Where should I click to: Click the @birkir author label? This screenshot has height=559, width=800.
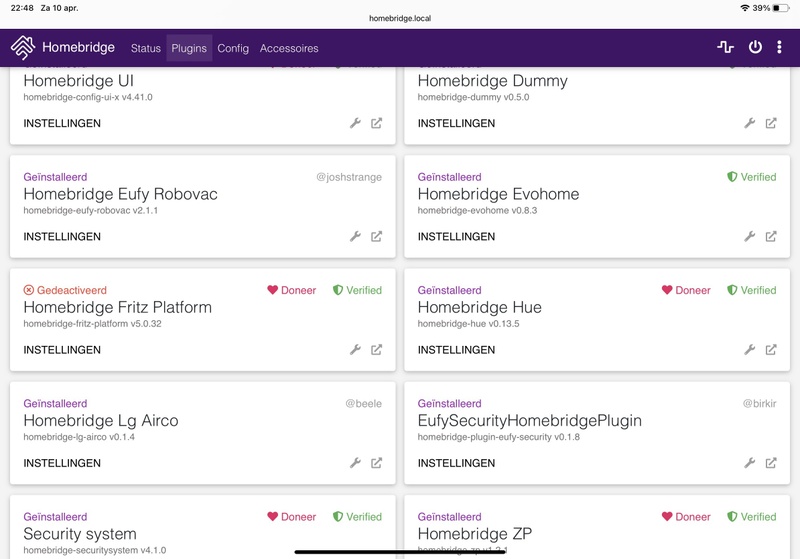[x=759, y=403]
